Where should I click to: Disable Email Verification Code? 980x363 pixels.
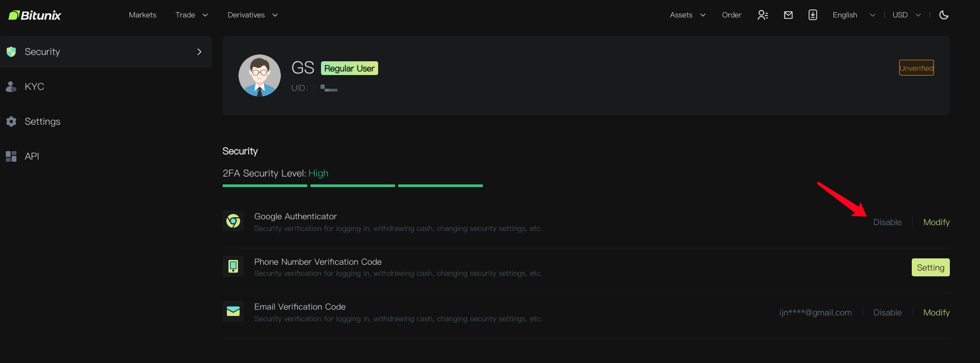click(x=887, y=313)
